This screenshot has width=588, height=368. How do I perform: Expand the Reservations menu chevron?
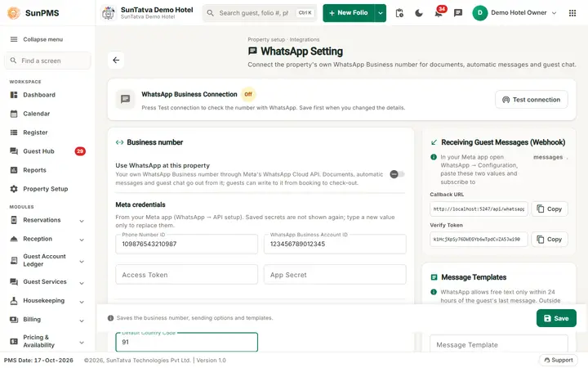pos(82,221)
